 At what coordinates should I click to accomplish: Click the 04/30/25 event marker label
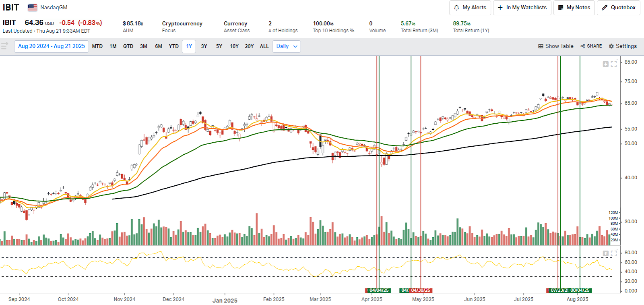[421, 290]
